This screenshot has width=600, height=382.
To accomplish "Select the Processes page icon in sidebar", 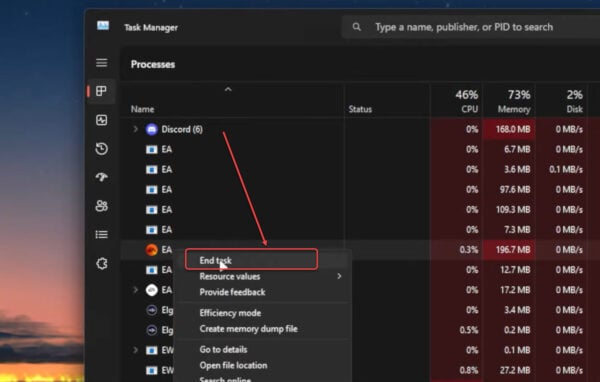I will [x=101, y=91].
